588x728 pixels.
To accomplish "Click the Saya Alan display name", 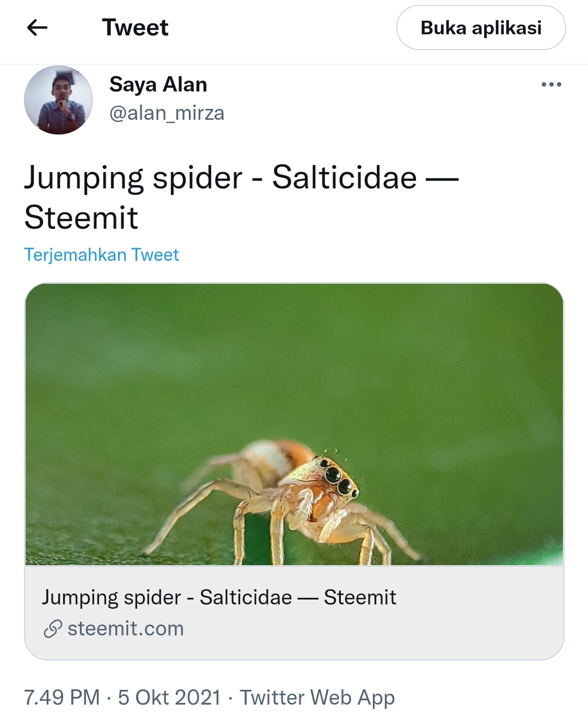I will click(158, 85).
